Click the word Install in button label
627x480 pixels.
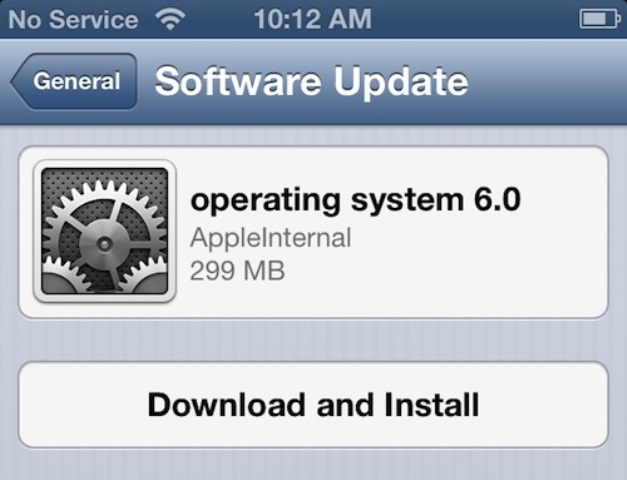[432, 405]
